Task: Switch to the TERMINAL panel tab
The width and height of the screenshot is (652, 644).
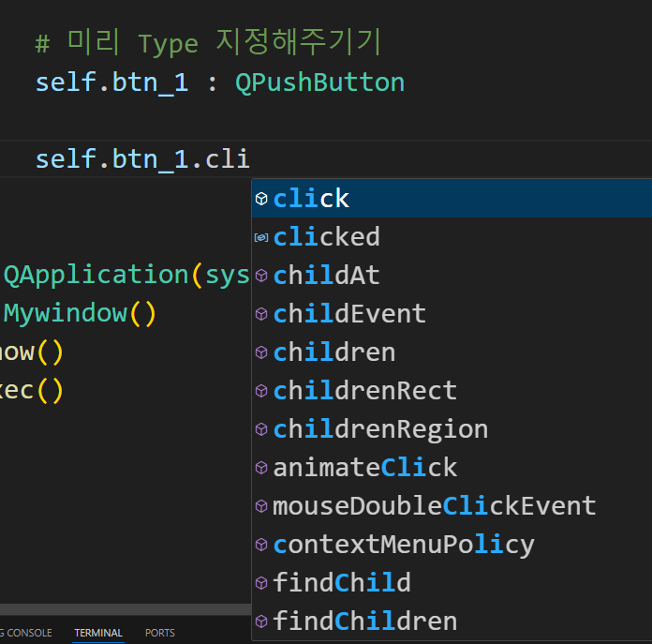Action: [98, 633]
